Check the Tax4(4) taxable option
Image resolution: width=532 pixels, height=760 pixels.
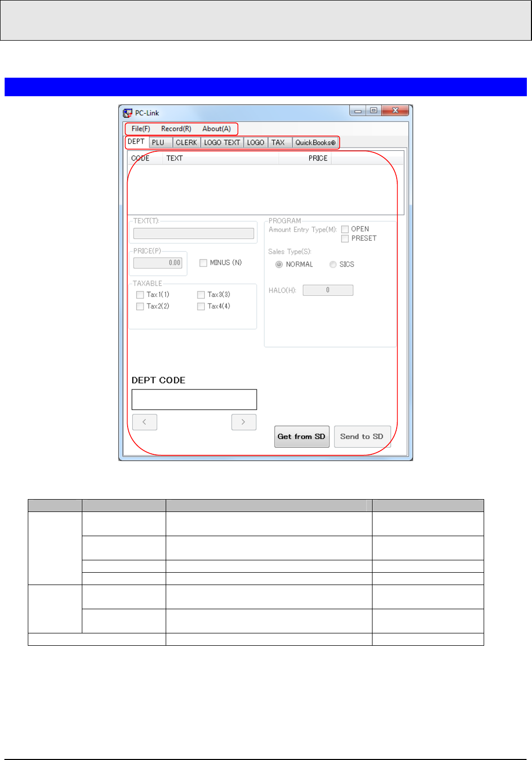coord(201,306)
